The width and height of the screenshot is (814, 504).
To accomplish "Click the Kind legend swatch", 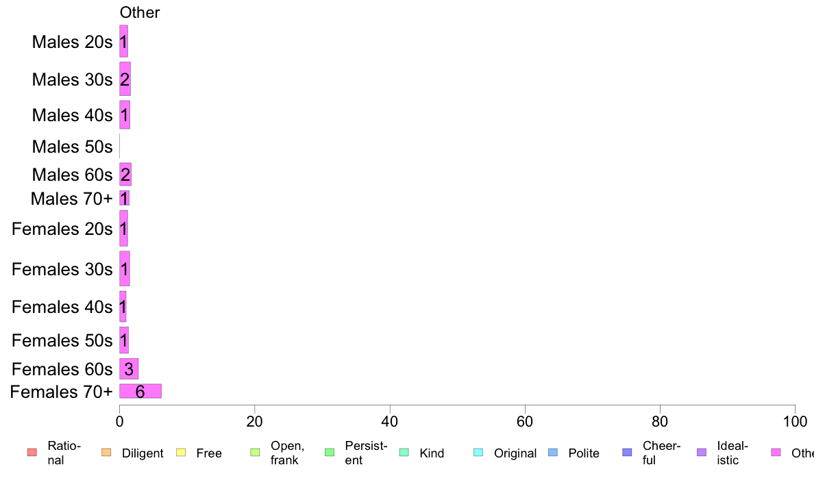I will tap(404, 453).
